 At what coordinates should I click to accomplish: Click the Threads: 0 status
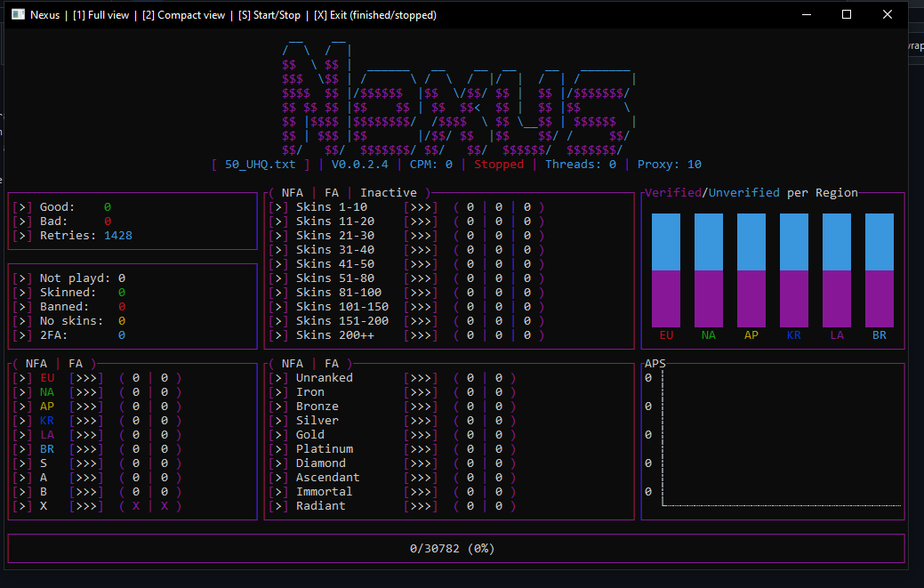pyautogui.click(x=581, y=165)
